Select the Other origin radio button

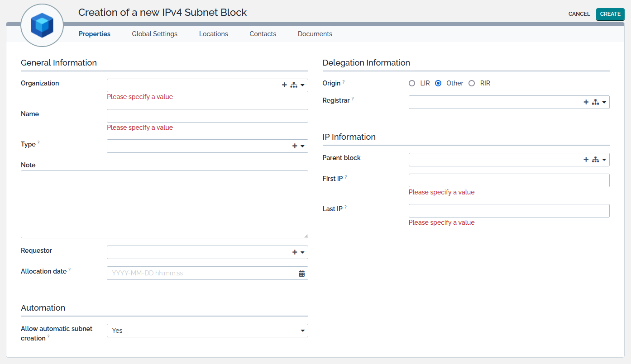(438, 83)
